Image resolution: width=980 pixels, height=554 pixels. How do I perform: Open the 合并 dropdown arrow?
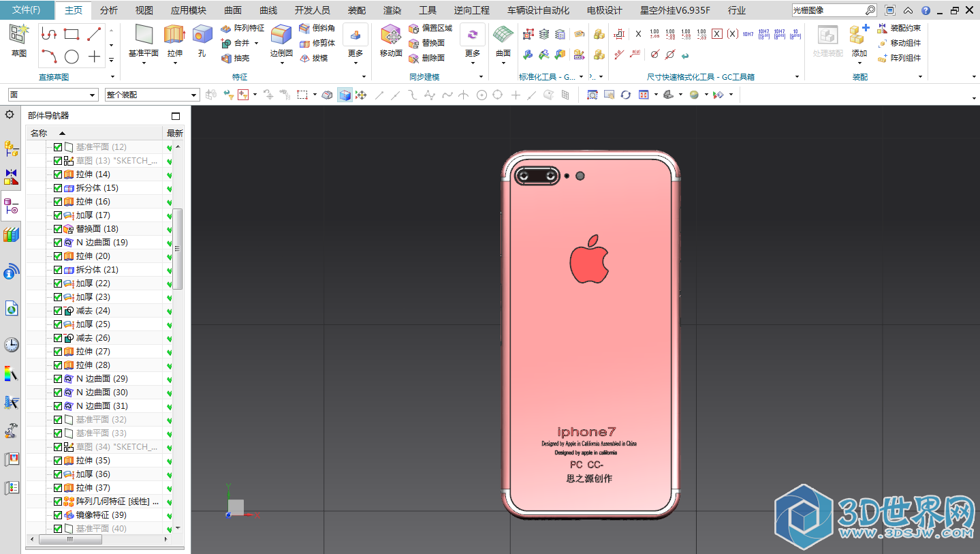[x=257, y=43]
